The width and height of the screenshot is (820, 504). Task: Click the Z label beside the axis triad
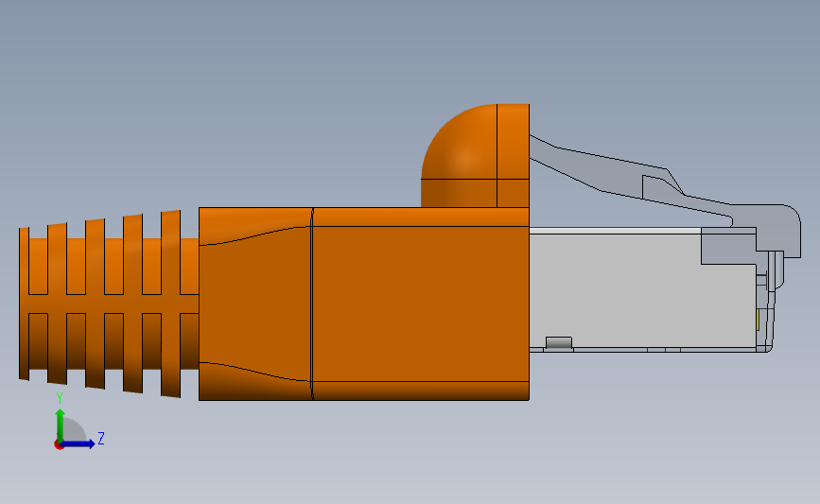point(101,438)
